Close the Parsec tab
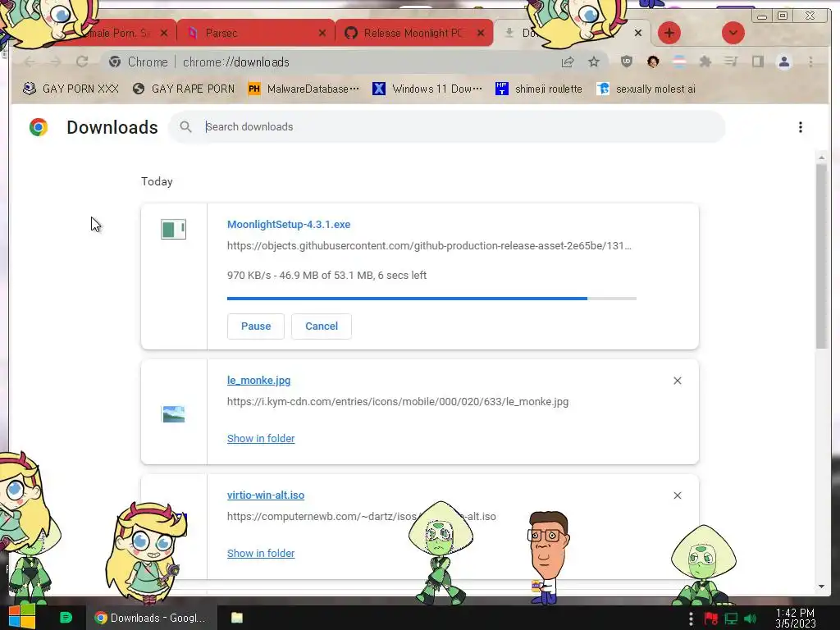Viewport: 840px width, 630px height. 322,33
